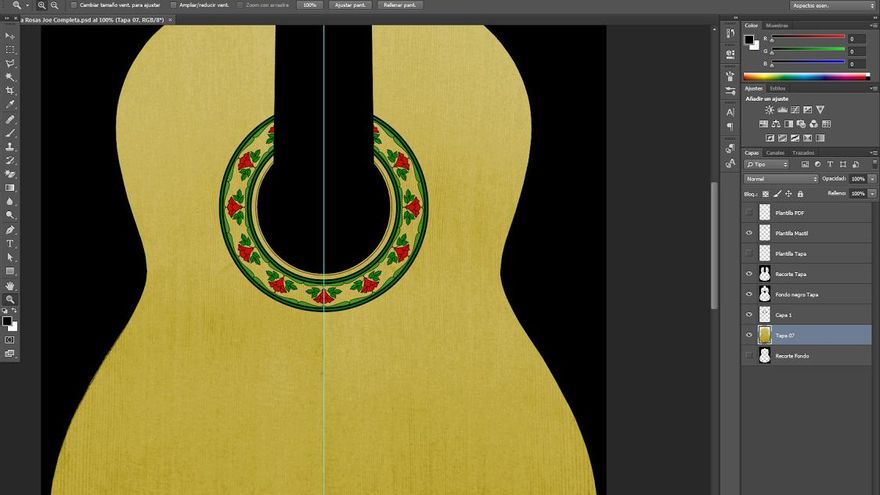Select the Fondo negro Tapa layer thumbnail
This screenshot has width=880, height=495.
(764, 294)
